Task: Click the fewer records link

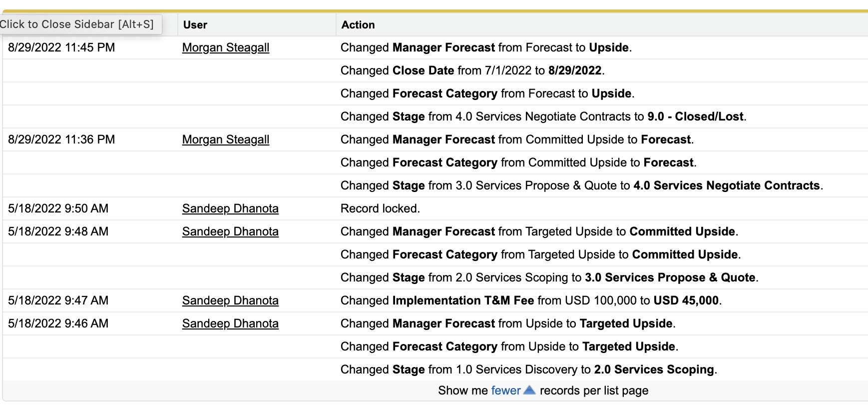Action: click(505, 390)
